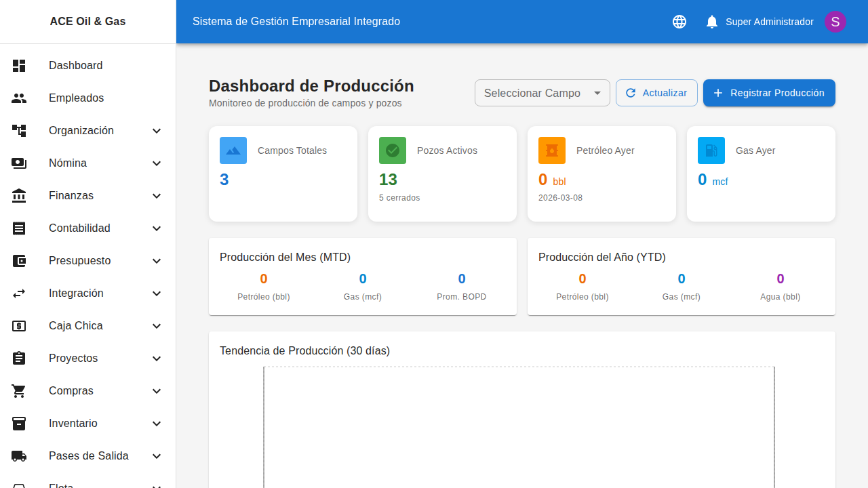Open Nómina via its wallet icon

(x=18, y=163)
